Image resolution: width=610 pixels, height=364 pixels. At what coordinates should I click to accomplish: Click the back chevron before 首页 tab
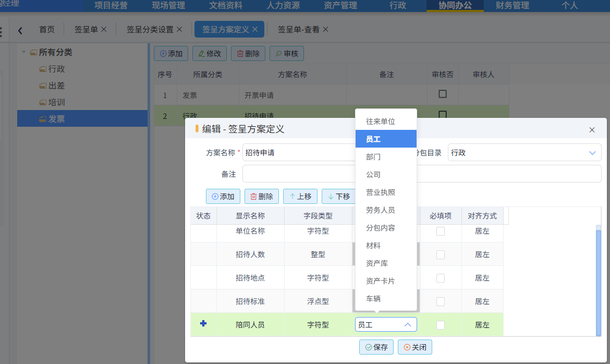coord(20,30)
